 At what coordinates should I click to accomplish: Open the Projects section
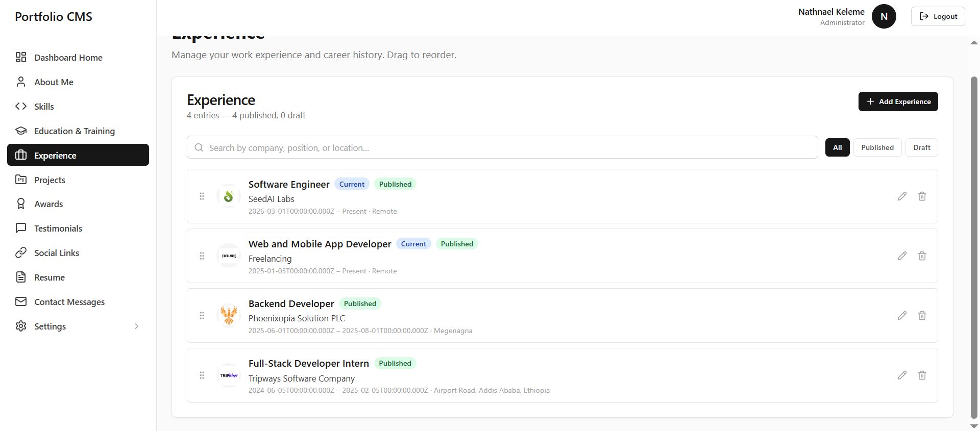[x=78, y=180]
